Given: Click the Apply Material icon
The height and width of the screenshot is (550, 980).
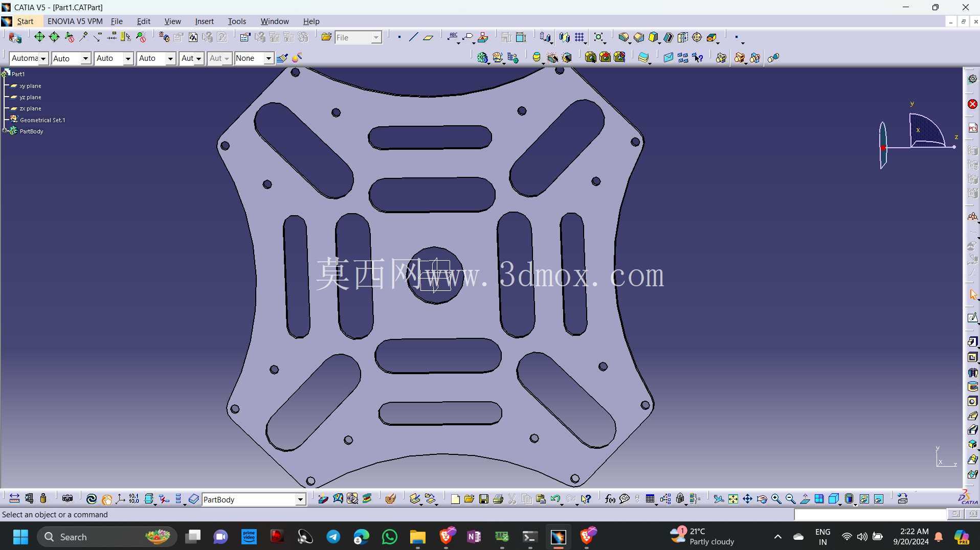Looking at the screenshot, I should [x=390, y=499].
